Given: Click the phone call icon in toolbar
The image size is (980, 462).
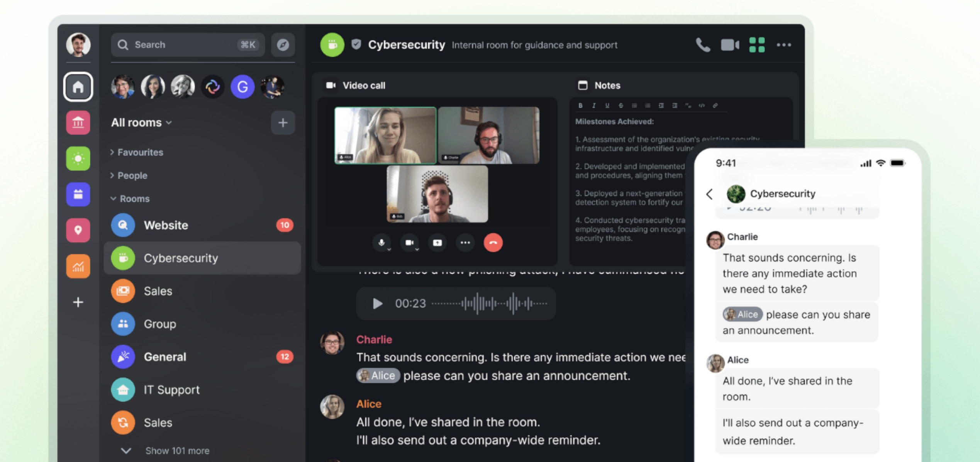Looking at the screenshot, I should pyautogui.click(x=701, y=44).
